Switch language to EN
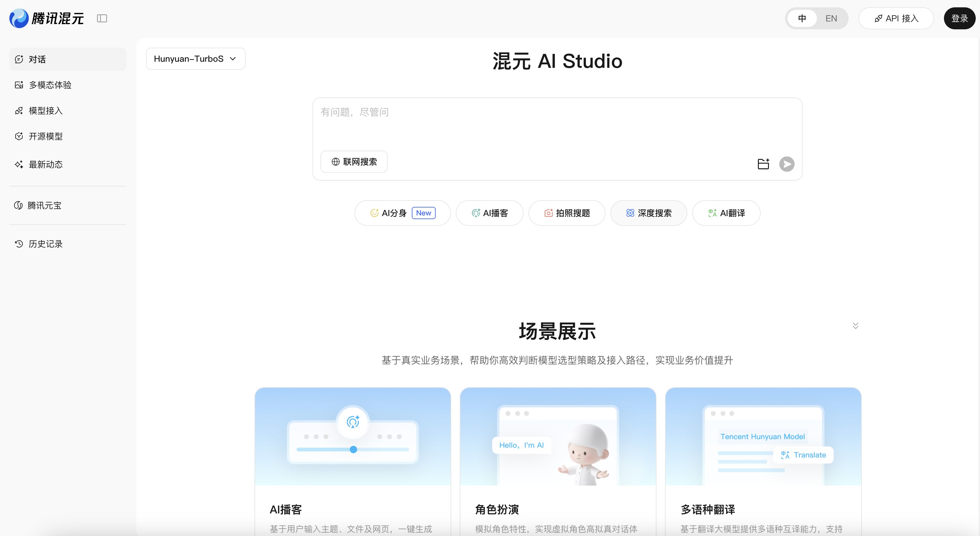 click(x=831, y=18)
